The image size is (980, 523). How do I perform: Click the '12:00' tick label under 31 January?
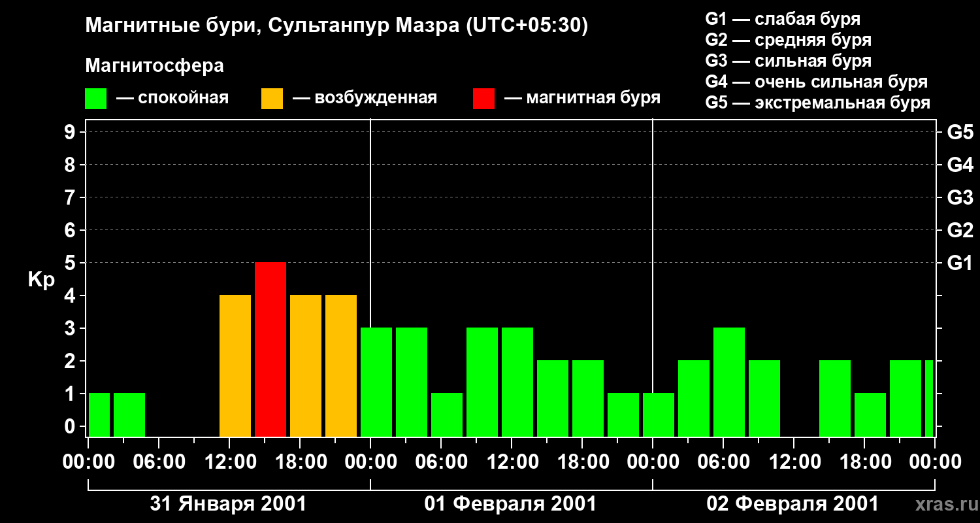[229, 462]
